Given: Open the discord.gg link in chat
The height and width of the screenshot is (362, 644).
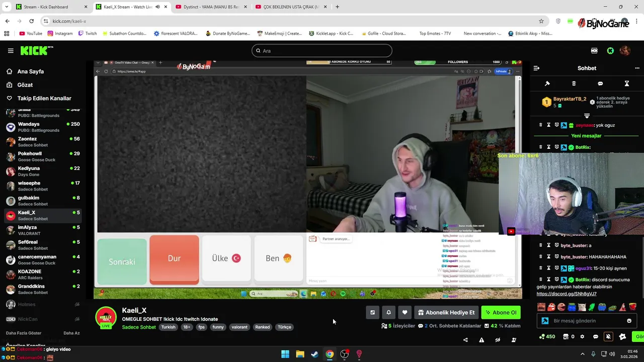Looking at the screenshot, I should pyautogui.click(x=567, y=294).
